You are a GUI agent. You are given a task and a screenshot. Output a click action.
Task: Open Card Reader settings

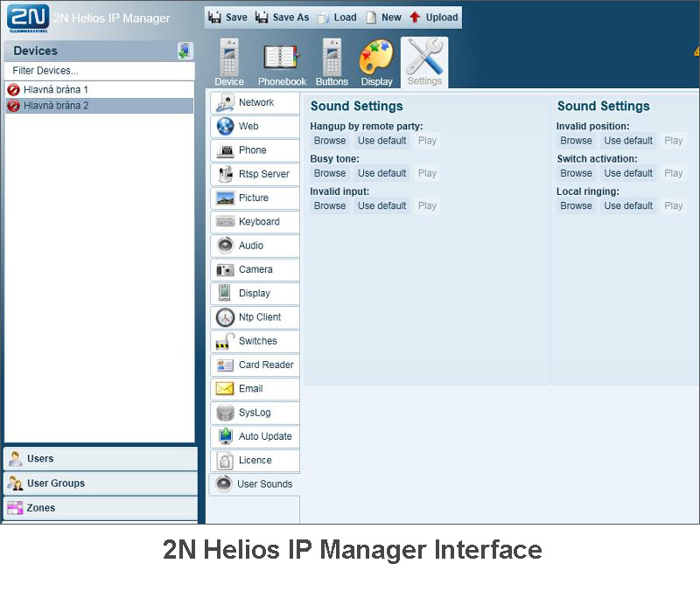(x=255, y=365)
